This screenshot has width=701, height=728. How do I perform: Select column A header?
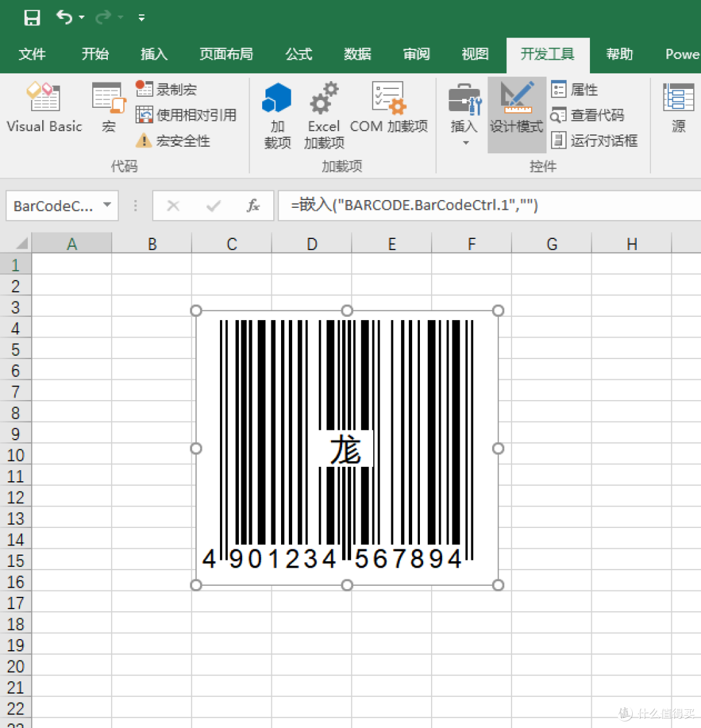(x=71, y=243)
